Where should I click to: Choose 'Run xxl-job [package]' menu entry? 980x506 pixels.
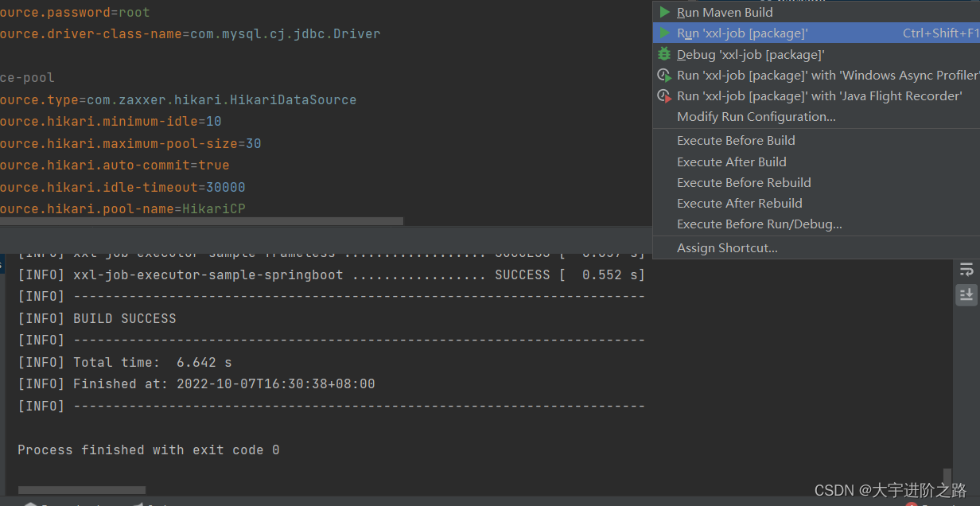click(742, 33)
